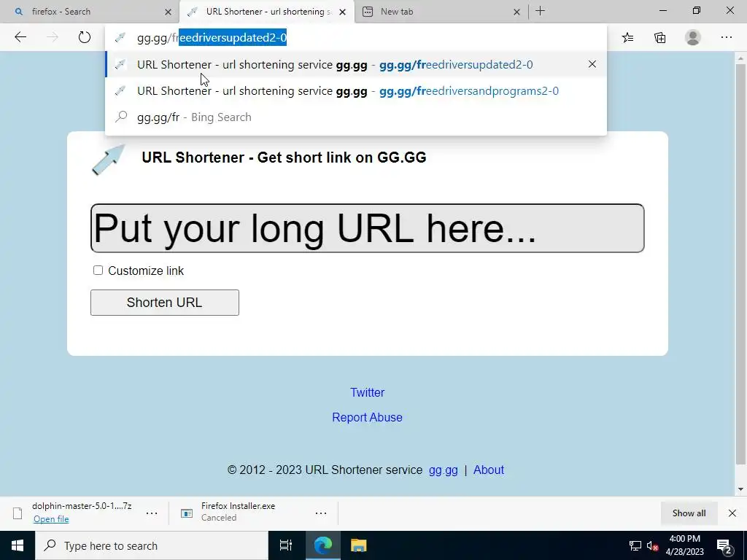
Task: Open the Report Abuse link
Action: pyautogui.click(x=367, y=417)
